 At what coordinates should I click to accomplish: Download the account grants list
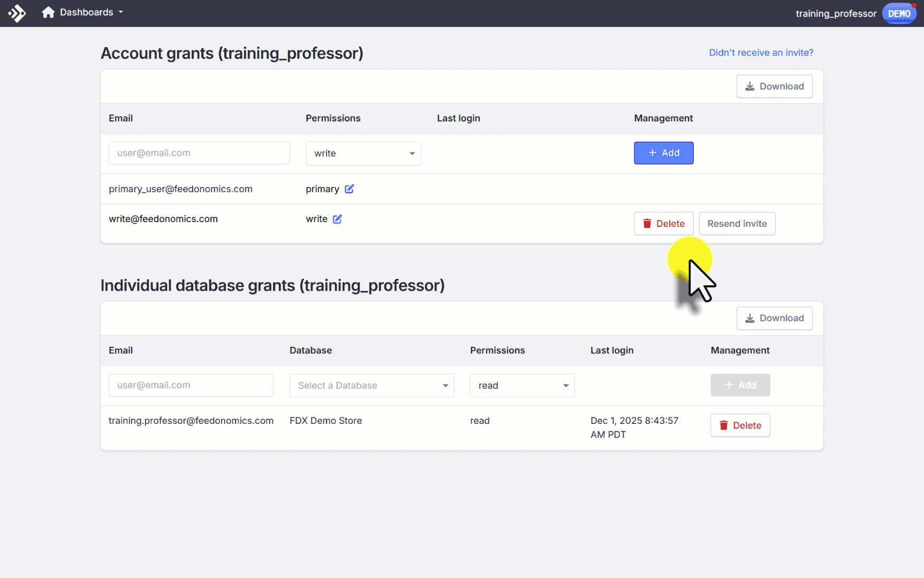pyautogui.click(x=774, y=86)
